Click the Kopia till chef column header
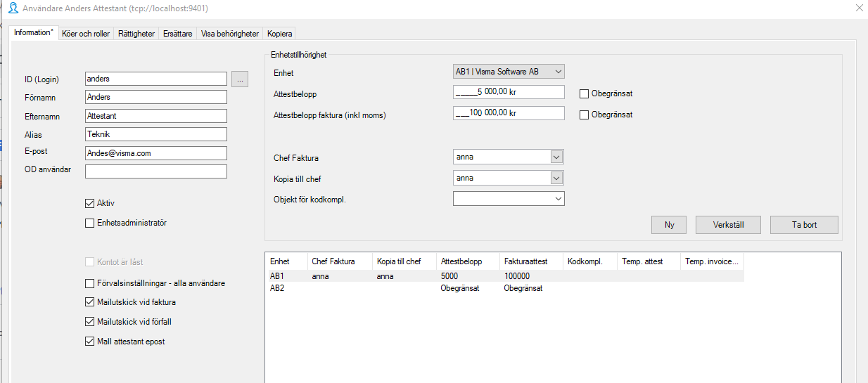The width and height of the screenshot is (868, 383). 404,261
